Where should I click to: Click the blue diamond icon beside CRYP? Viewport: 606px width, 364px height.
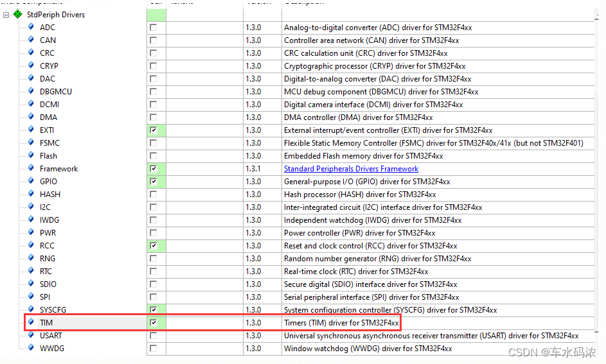pyautogui.click(x=31, y=65)
